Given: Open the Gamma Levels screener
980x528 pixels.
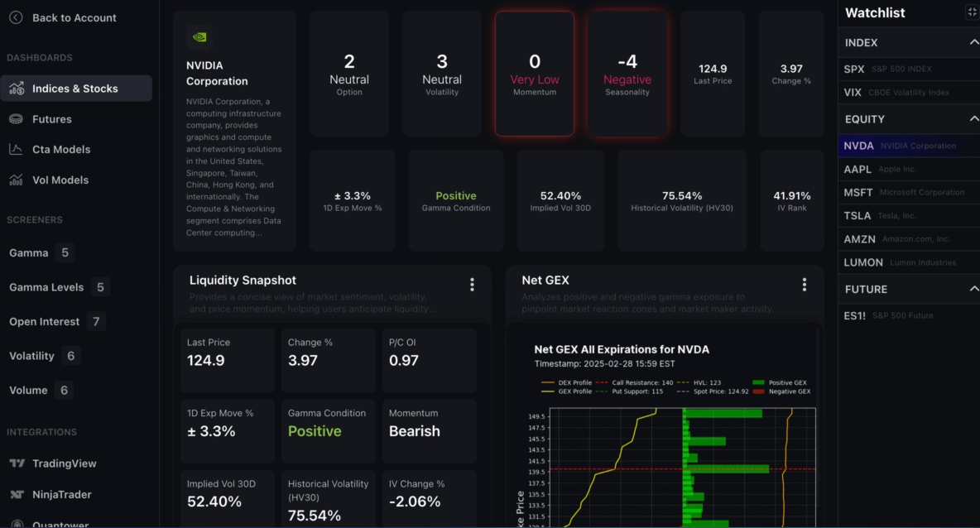Looking at the screenshot, I should click(59, 287).
